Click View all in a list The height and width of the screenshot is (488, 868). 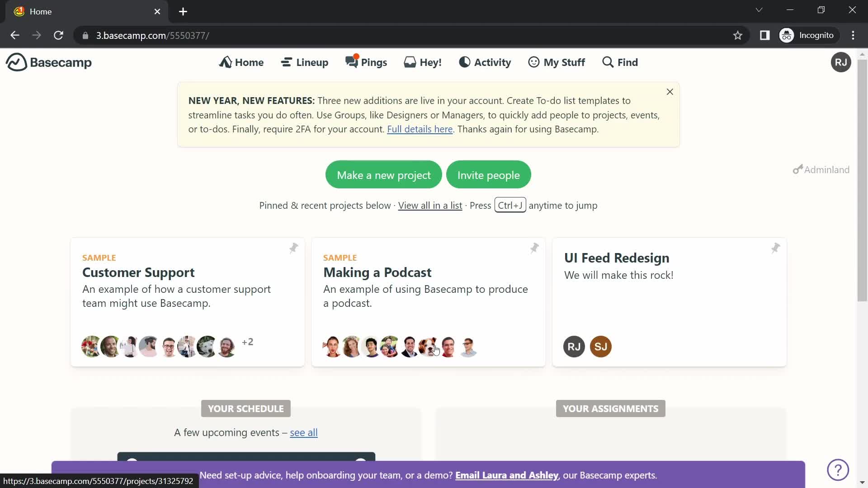[x=430, y=206]
